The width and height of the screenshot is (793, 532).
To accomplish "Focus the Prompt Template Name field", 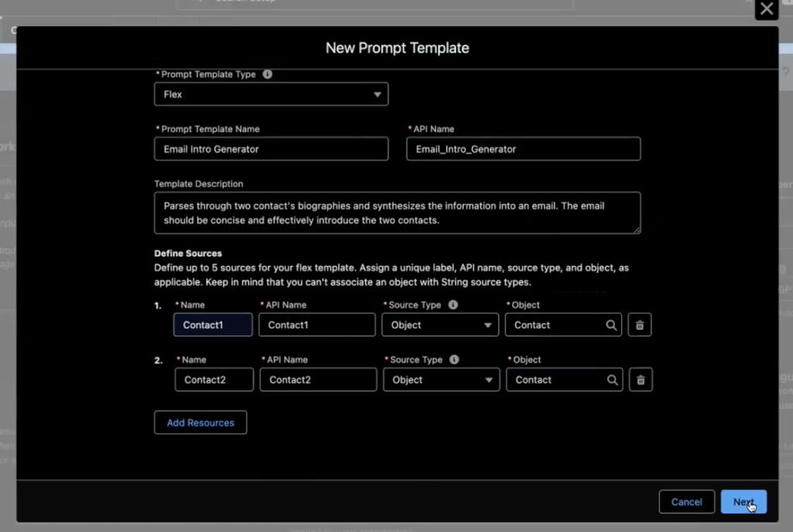I will [271, 149].
